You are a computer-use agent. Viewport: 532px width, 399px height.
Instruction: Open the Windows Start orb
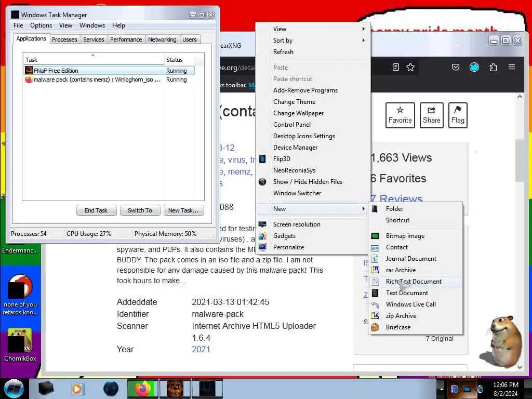pyautogui.click(x=14, y=389)
